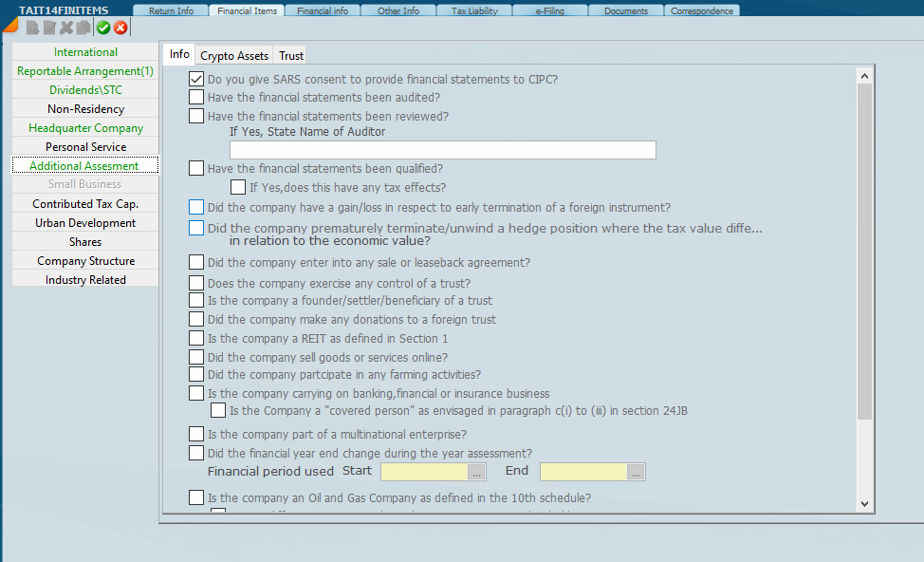Open the Company Structure section
The width and height of the screenshot is (924, 562).
coord(85,261)
